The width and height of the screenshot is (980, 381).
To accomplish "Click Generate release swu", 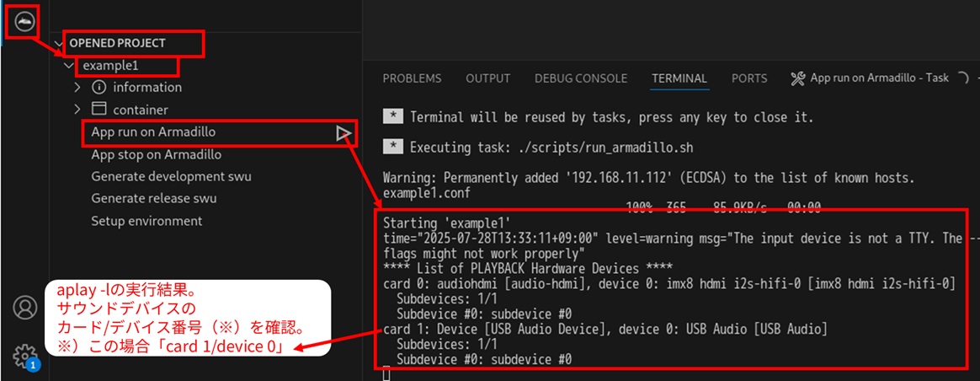I will pos(154,198).
